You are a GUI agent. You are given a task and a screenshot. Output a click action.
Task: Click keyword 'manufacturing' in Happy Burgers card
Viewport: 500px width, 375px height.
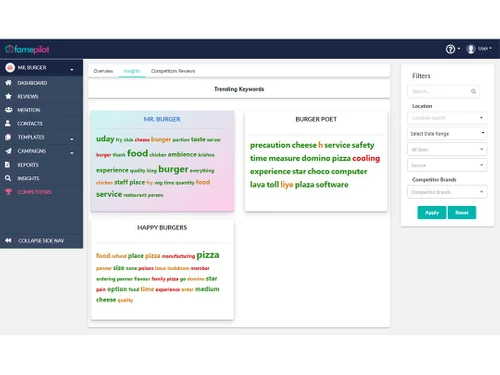coord(178,256)
